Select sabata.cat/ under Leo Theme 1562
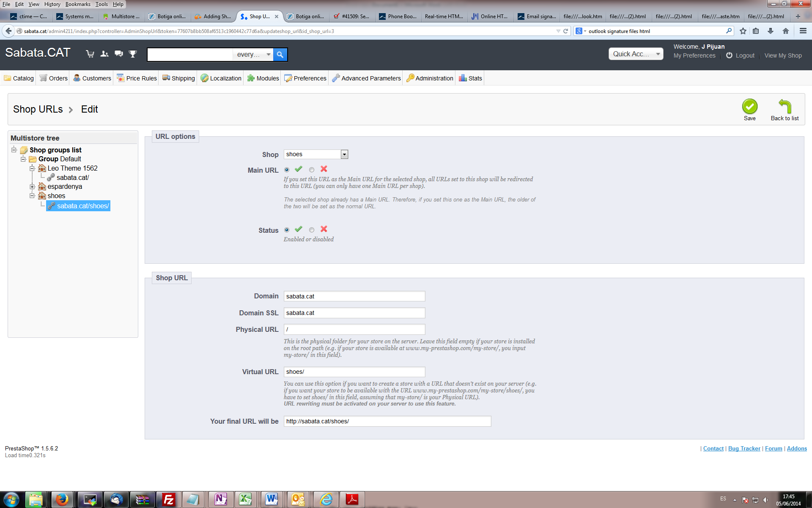 tap(73, 177)
